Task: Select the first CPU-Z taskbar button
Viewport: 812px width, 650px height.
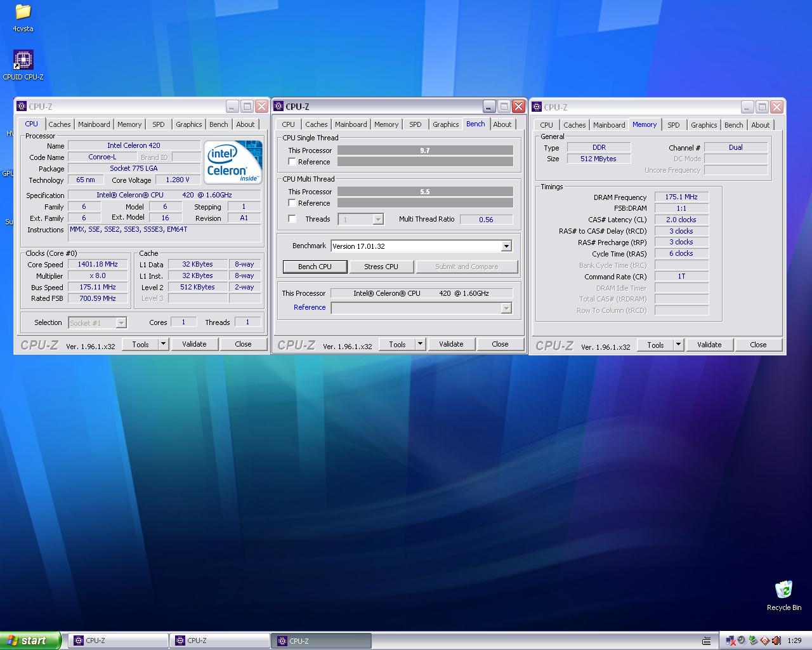Action: click(118, 641)
